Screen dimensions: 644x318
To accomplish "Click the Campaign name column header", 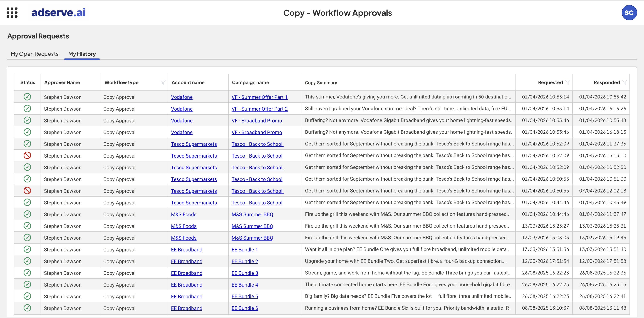I will (x=250, y=82).
